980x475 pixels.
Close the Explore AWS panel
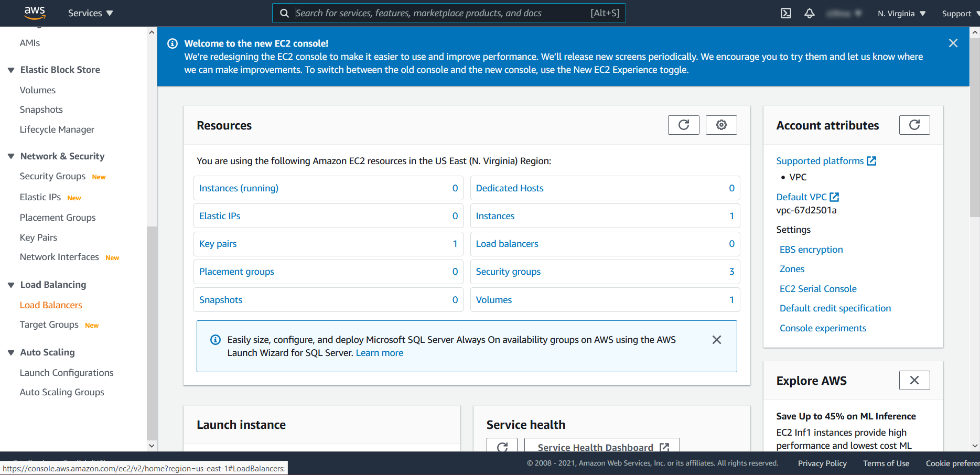[x=914, y=380]
